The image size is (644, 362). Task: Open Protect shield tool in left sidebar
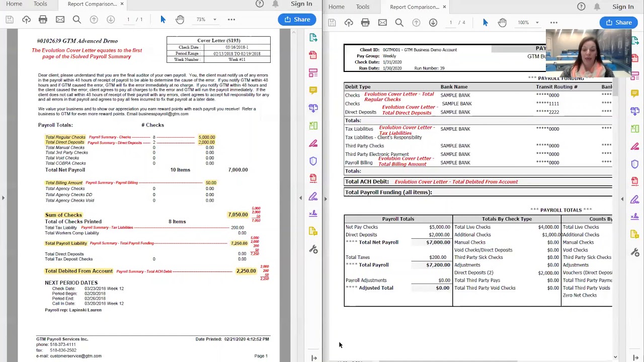click(313, 161)
